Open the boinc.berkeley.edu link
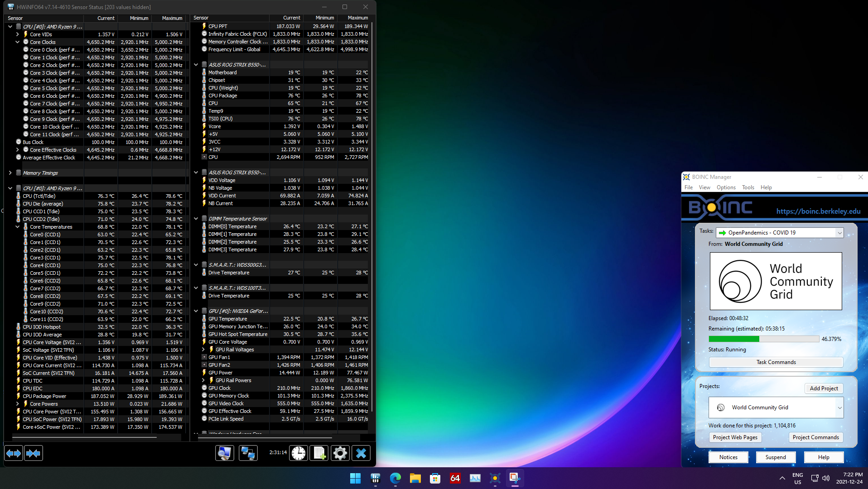 818,211
